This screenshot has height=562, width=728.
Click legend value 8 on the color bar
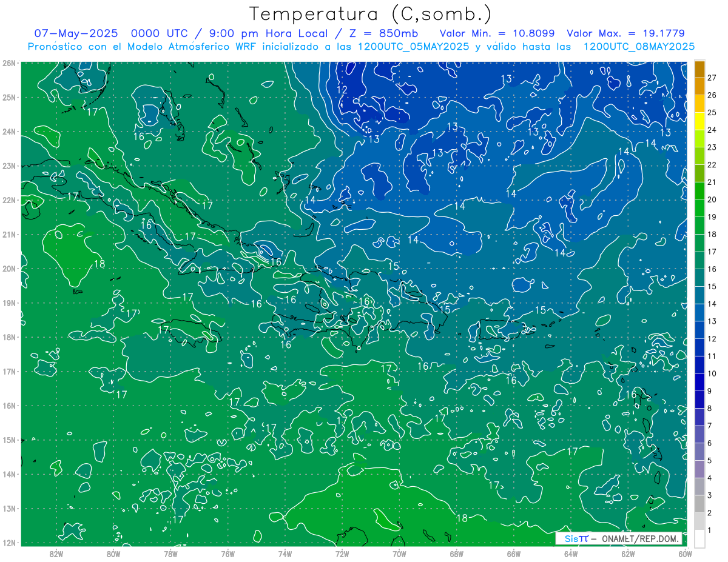[710, 408]
